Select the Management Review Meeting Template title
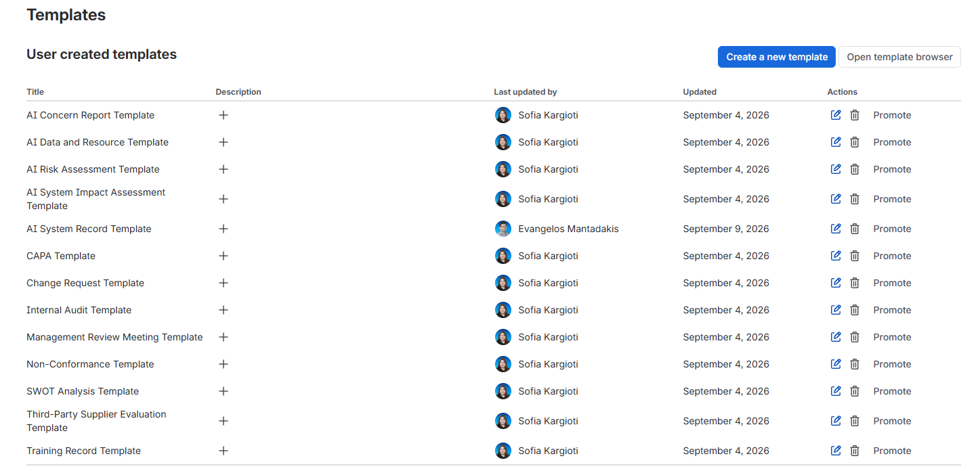 click(114, 337)
